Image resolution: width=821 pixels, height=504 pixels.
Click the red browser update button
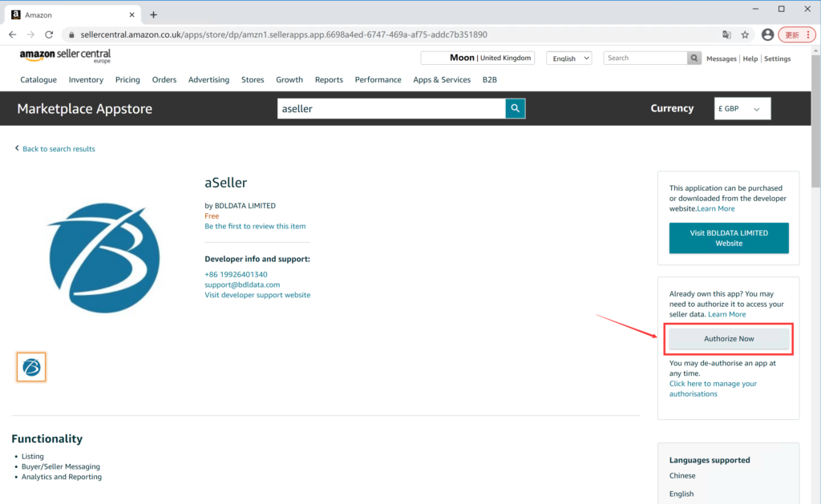coord(796,34)
